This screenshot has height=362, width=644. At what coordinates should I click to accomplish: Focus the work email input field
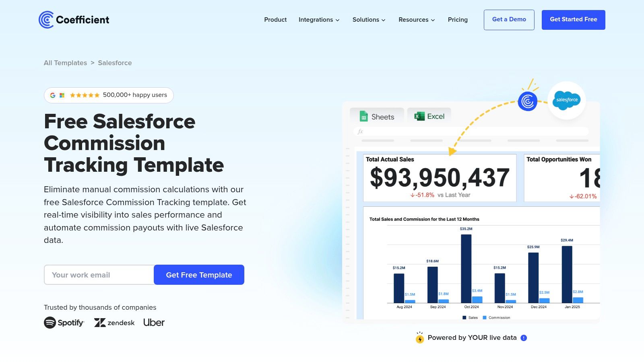click(x=99, y=275)
